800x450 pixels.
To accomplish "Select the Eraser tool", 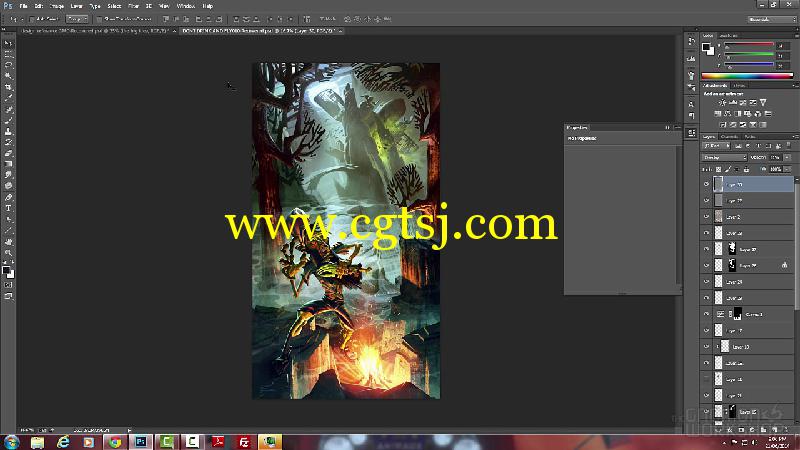I will [8, 153].
